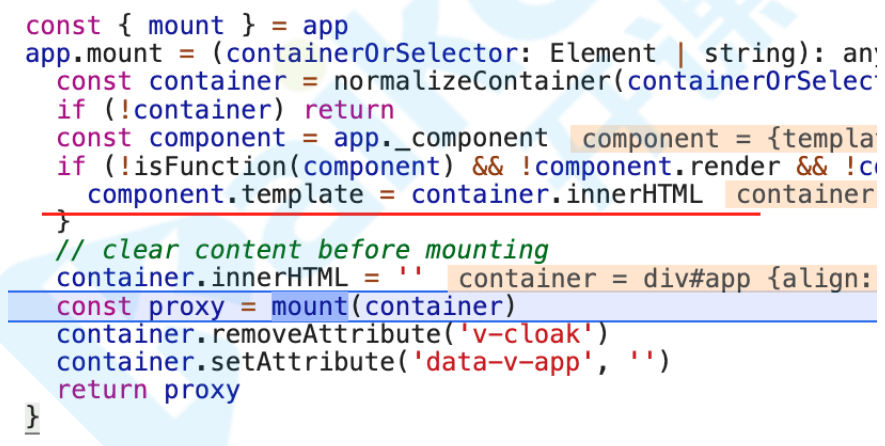The width and height of the screenshot is (885, 446).
Task: Click the 'data-v-app' string literal
Action: tap(504, 362)
